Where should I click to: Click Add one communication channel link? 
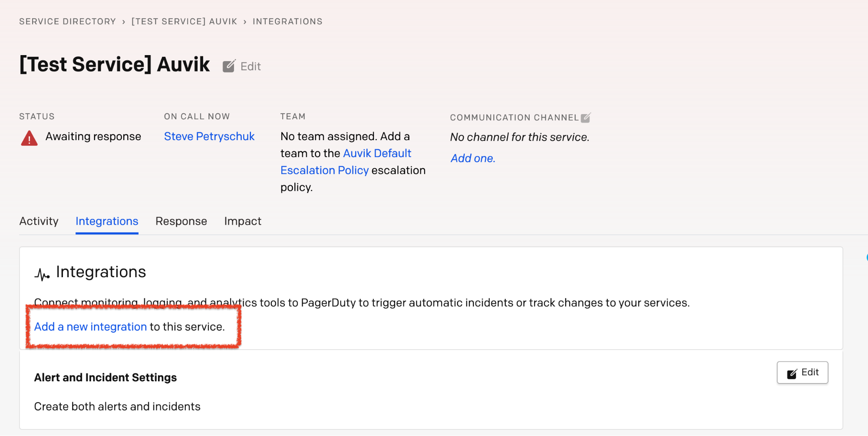tap(473, 158)
